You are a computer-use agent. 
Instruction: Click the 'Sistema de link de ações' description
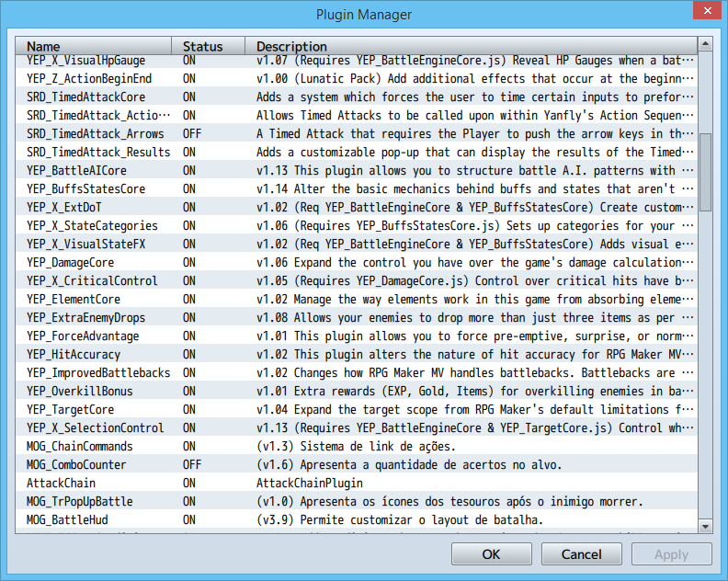pyautogui.click(x=356, y=447)
